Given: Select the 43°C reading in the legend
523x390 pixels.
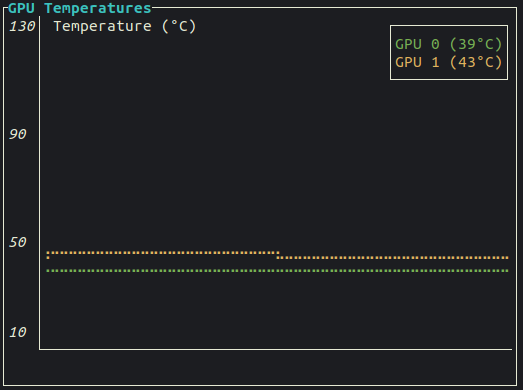Looking at the screenshot, I should point(475,62).
